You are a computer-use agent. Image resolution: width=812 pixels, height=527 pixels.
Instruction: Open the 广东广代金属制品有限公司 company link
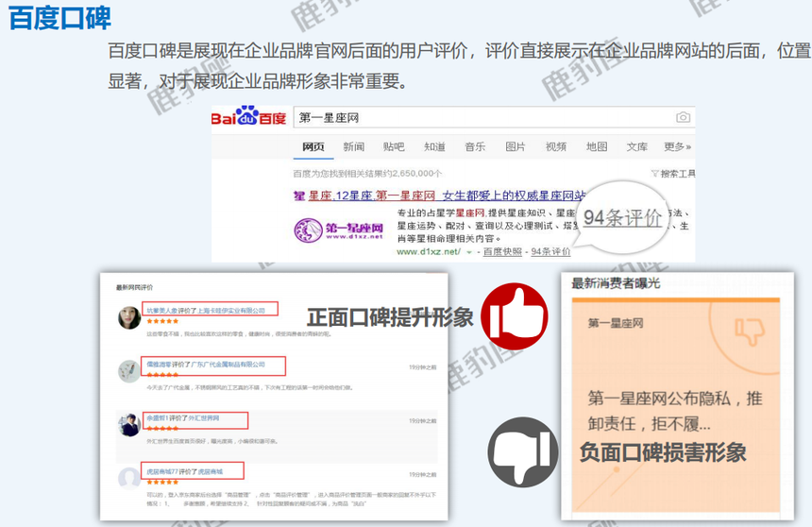point(228,365)
